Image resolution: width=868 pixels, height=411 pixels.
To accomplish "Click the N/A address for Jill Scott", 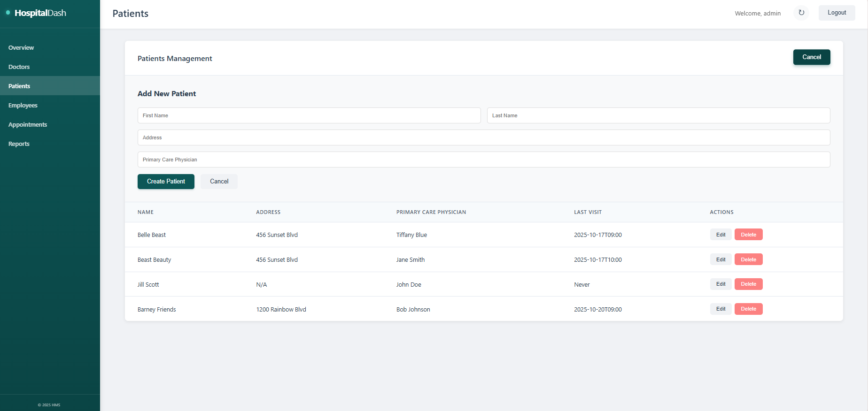I will (261, 285).
